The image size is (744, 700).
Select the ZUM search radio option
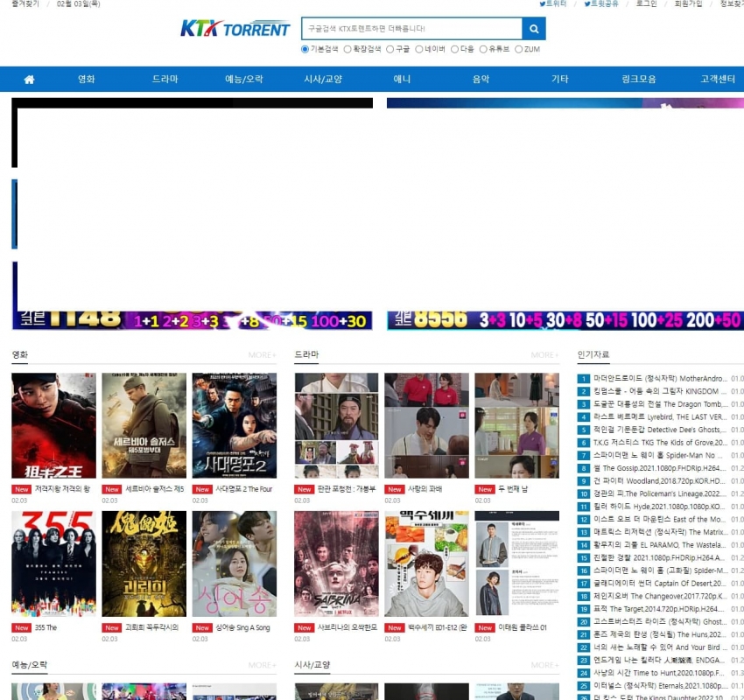click(x=519, y=49)
